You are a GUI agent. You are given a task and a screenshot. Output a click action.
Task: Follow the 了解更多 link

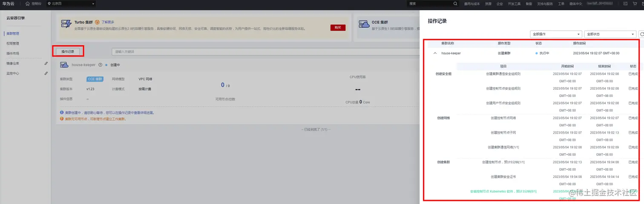click(107, 22)
